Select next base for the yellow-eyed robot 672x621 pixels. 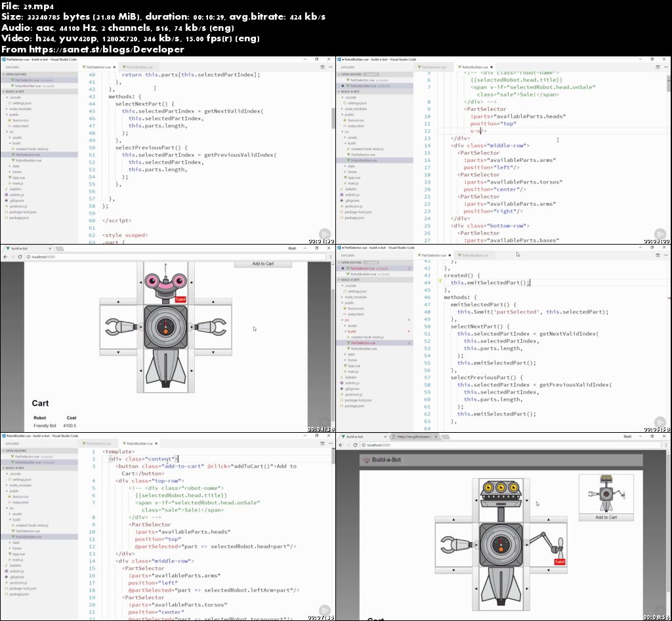527,589
